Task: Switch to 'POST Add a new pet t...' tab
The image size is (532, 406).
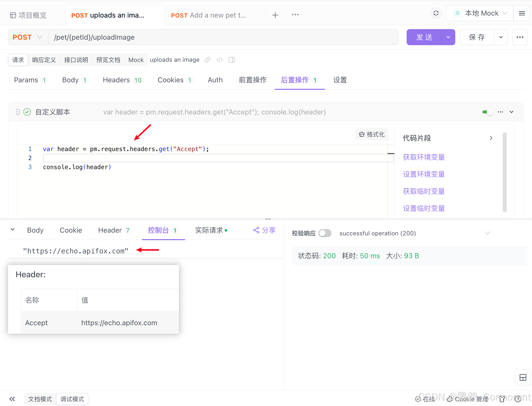Action: click(208, 15)
